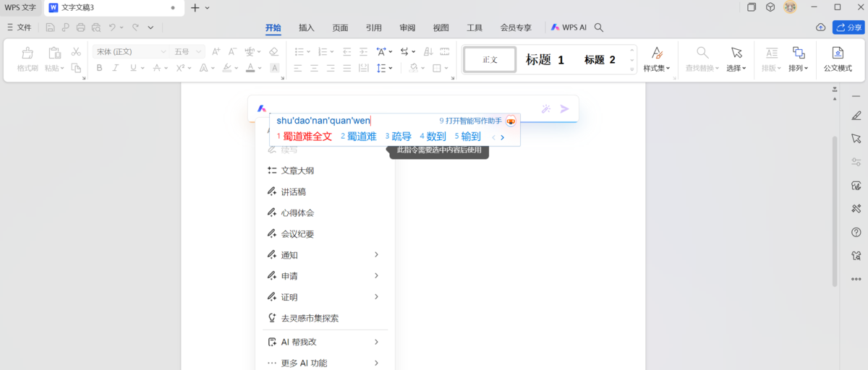Viewport: 868px width, 370px height.
Task: Click the magic wand icon in AI box
Action: tap(546, 109)
